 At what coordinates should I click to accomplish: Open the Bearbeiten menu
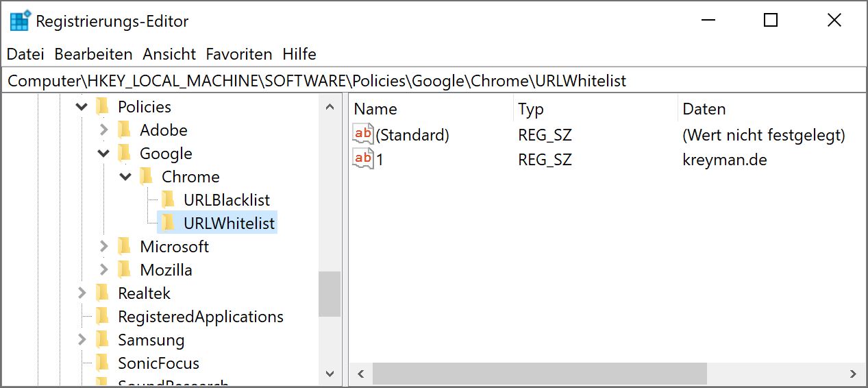[x=93, y=54]
